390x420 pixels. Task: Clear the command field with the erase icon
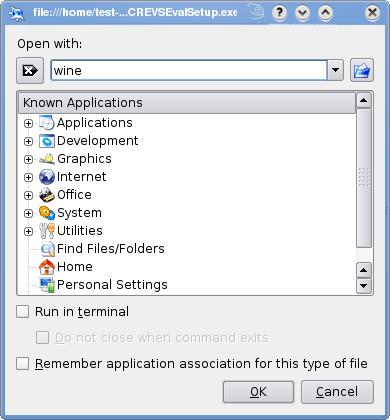(30, 70)
